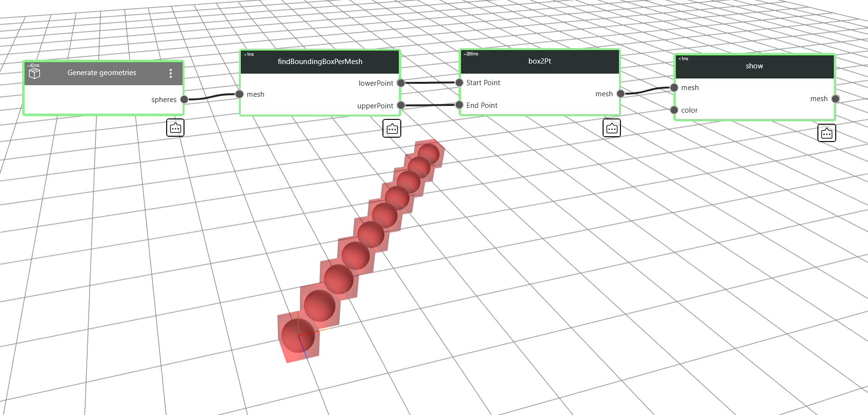The height and width of the screenshot is (415, 868).
Task: Click the spheres output port
Action: 184,100
